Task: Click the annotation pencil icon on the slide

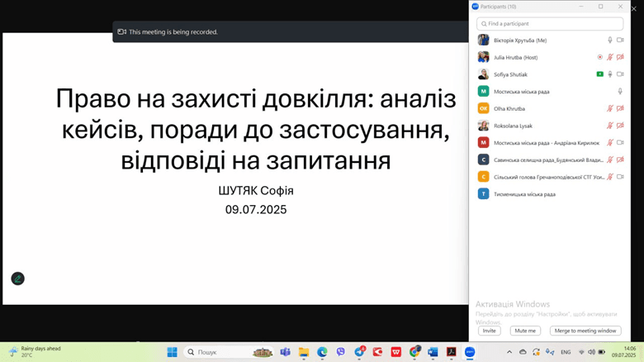Action: pyautogui.click(x=17, y=279)
